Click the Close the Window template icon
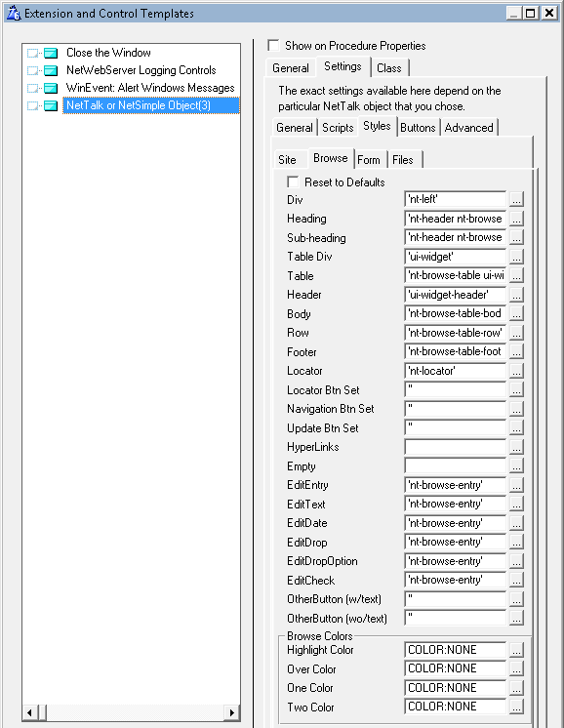The height and width of the screenshot is (728, 564). click(51, 53)
